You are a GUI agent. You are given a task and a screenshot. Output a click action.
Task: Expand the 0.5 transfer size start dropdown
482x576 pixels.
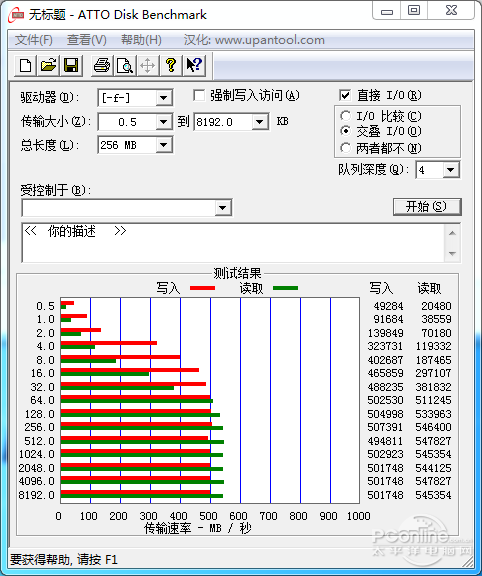pyautogui.click(x=163, y=122)
